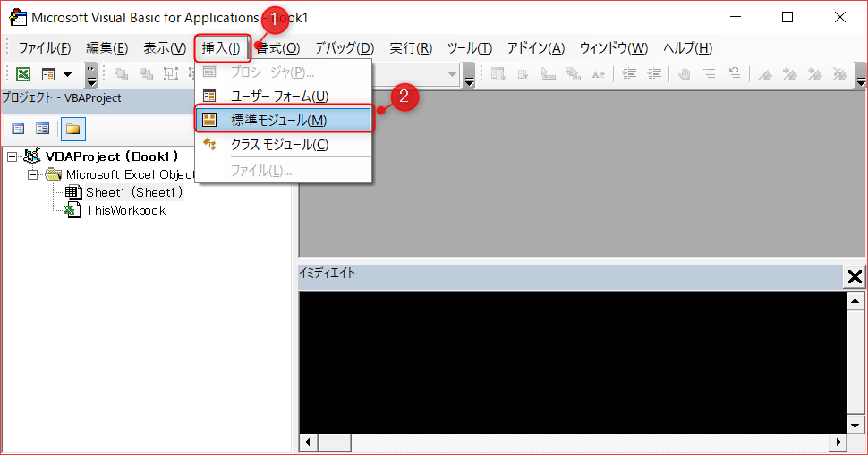Open the insert object dropdown arrow

[67, 74]
